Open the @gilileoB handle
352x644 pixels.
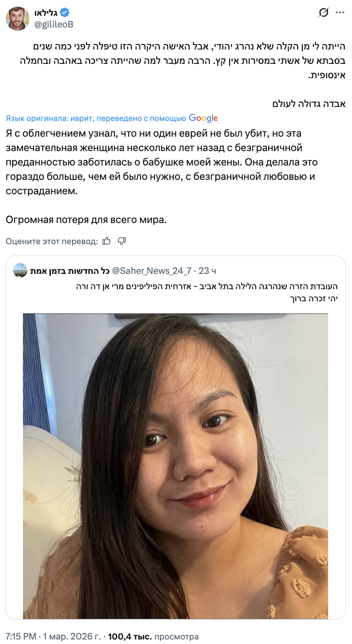54,24
